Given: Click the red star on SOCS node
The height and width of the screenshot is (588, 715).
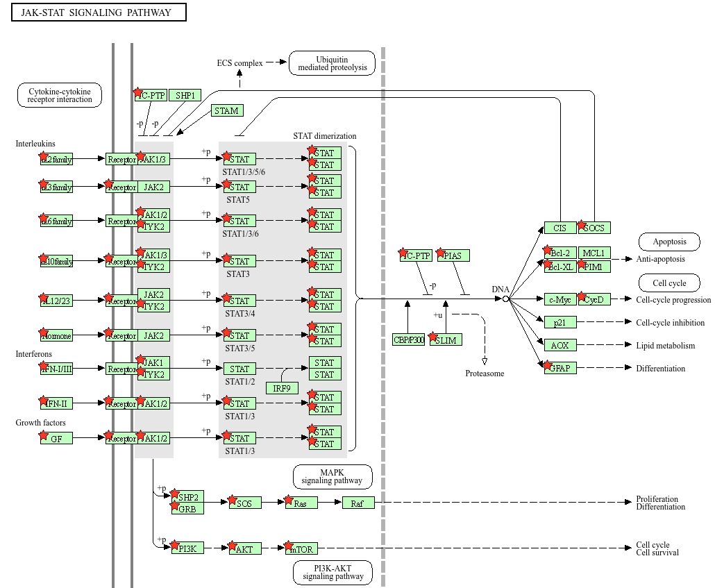Looking at the screenshot, I should (582, 225).
